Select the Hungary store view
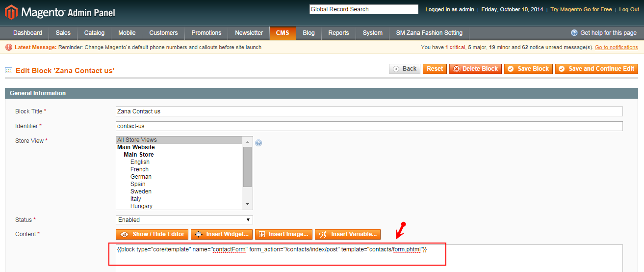644x272 pixels. [180, 206]
